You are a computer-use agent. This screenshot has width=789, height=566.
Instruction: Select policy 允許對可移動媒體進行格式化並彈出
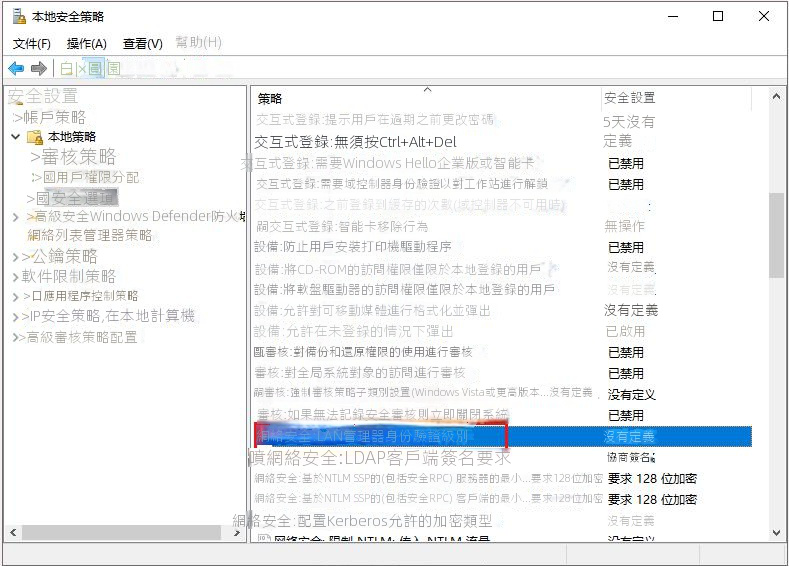click(372, 310)
